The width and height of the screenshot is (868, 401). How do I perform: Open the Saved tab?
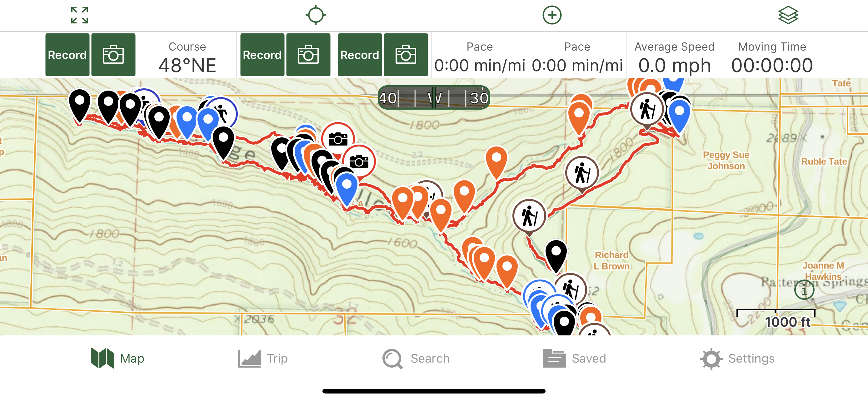pos(574,358)
